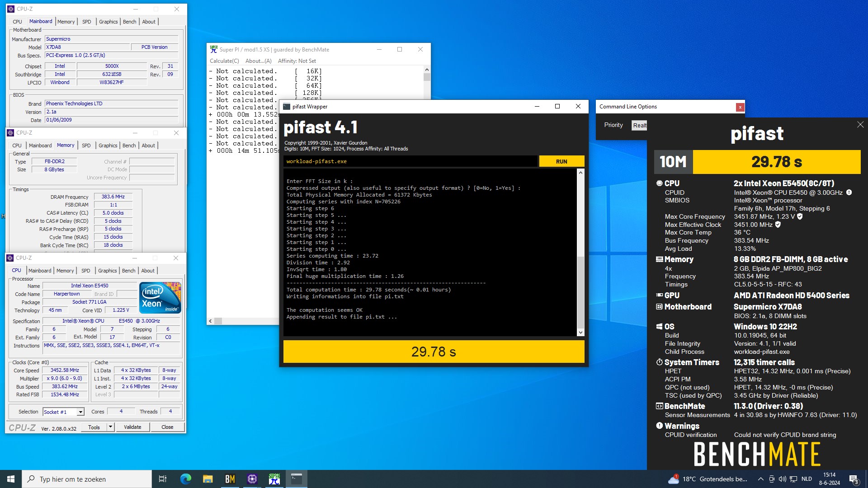Click the GPU icon in BenchMate panel
This screenshot has width=868, height=488.
(x=660, y=295)
